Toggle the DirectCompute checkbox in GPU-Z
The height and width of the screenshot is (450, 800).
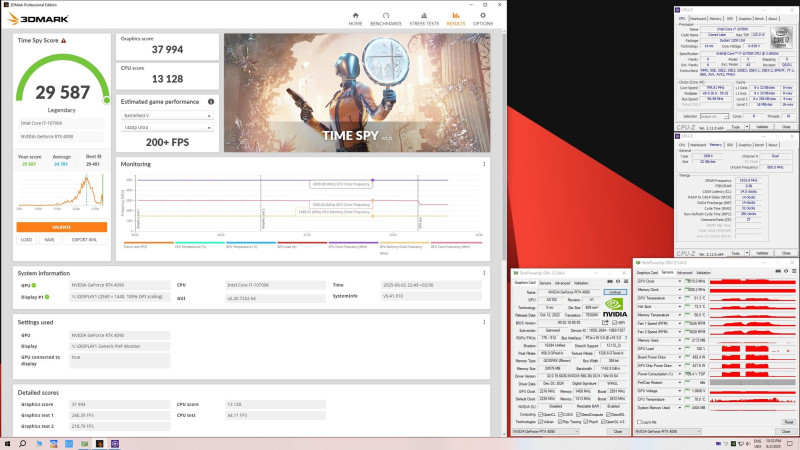point(578,414)
